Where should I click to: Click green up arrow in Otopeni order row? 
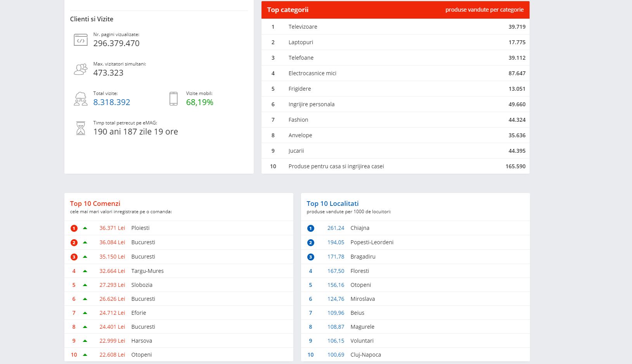click(85, 355)
